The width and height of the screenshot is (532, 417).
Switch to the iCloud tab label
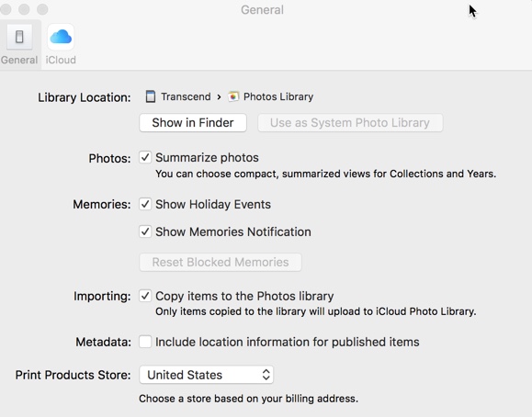[61, 60]
